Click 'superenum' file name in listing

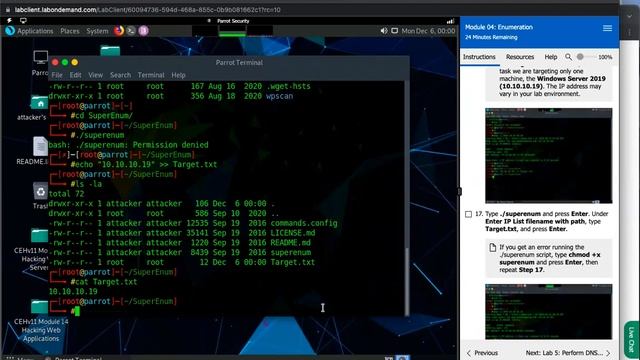(291, 253)
